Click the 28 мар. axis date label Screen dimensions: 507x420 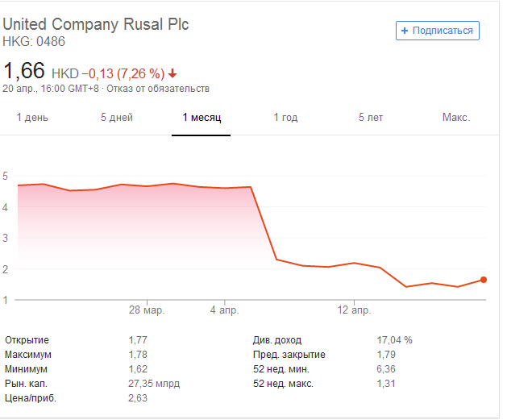147,310
